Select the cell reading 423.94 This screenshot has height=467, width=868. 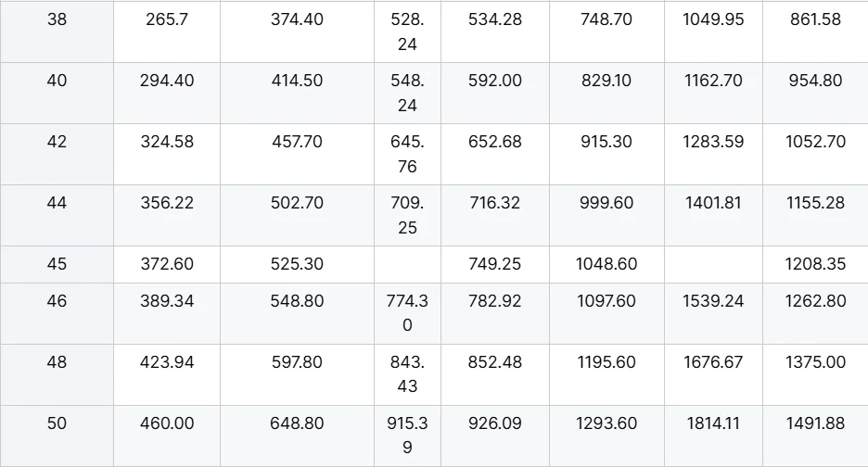point(167,362)
